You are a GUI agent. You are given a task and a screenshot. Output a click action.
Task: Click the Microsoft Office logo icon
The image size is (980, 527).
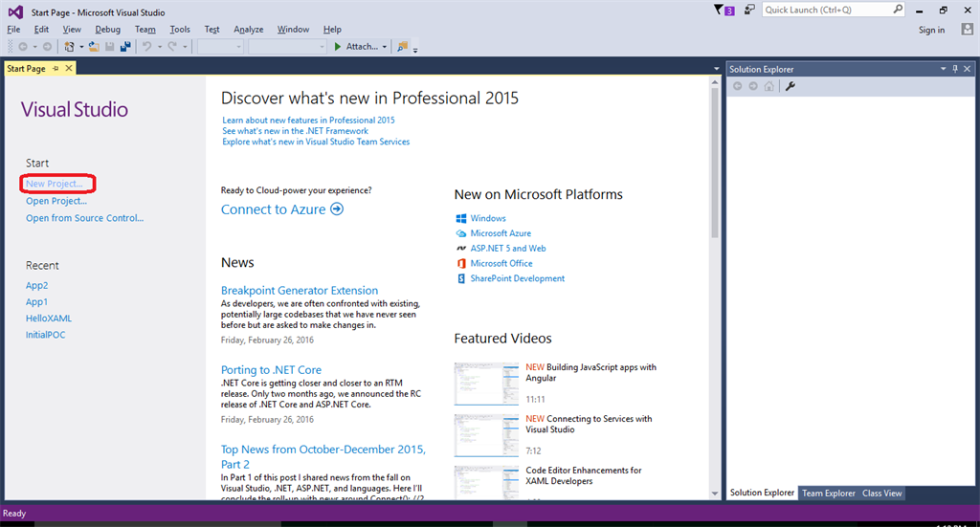click(x=461, y=264)
